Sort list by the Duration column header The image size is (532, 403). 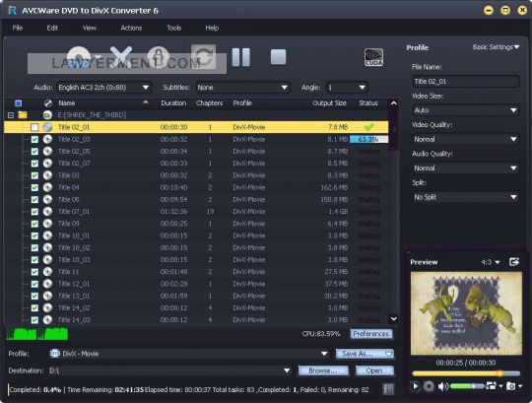point(173,103)
